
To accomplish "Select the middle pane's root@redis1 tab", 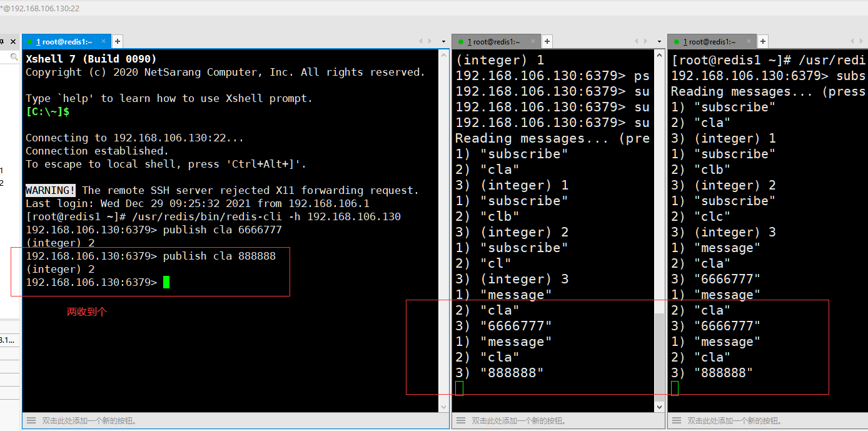I will [495, 41].
